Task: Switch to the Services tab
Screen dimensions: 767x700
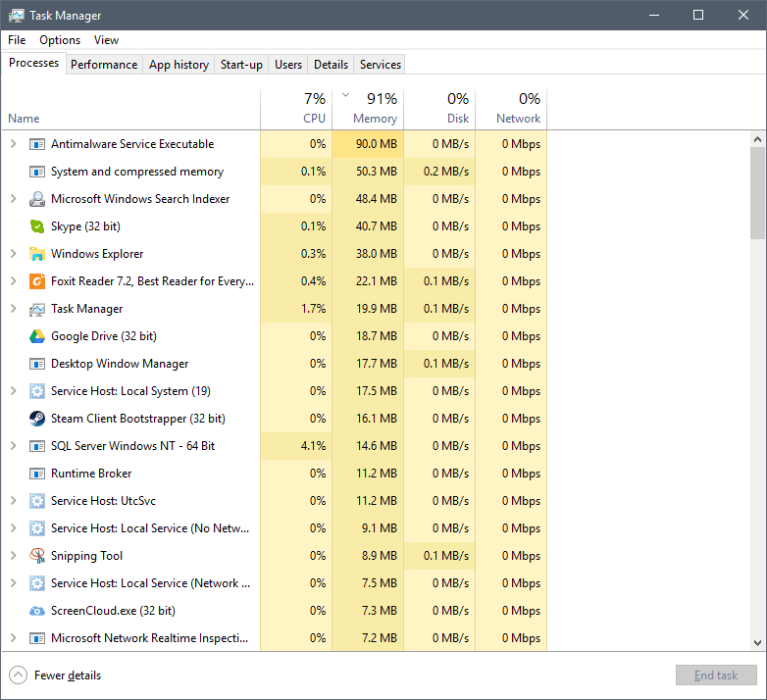Action: pos(381,65)
